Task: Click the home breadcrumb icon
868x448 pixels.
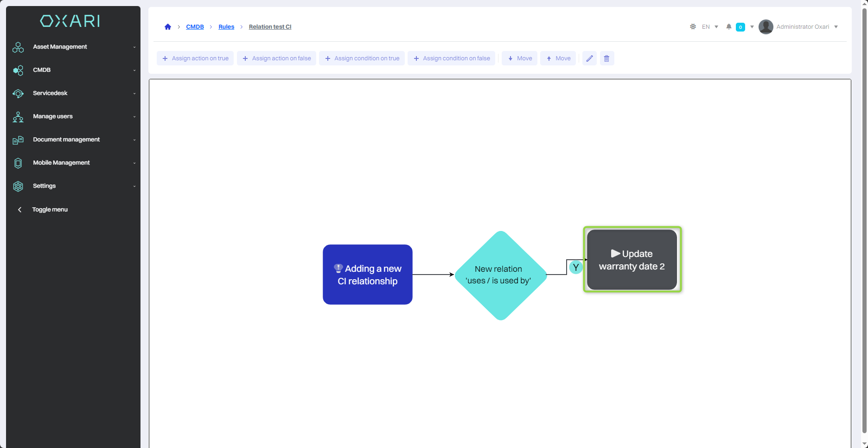Action: coord(168,27)
